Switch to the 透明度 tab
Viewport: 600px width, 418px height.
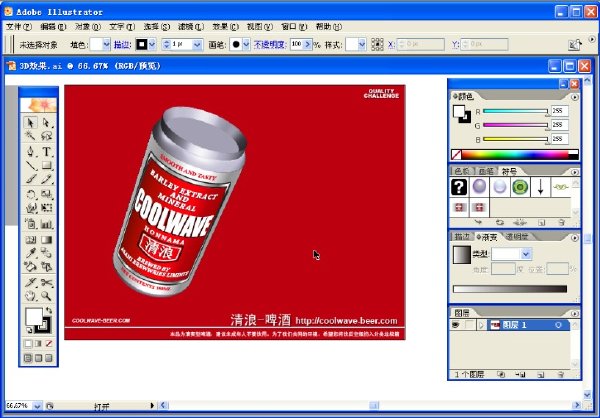coord(517,237)
